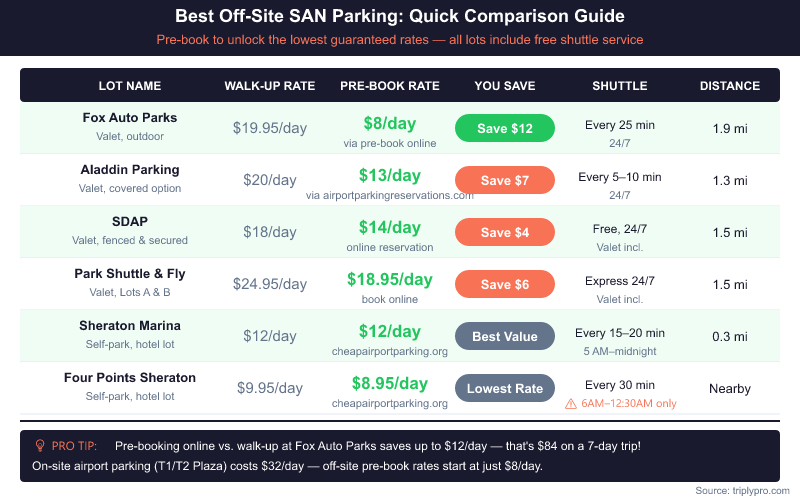Select the DISTANCE column header
Viewport: 800px width, 500px height.
pos(730,86)
